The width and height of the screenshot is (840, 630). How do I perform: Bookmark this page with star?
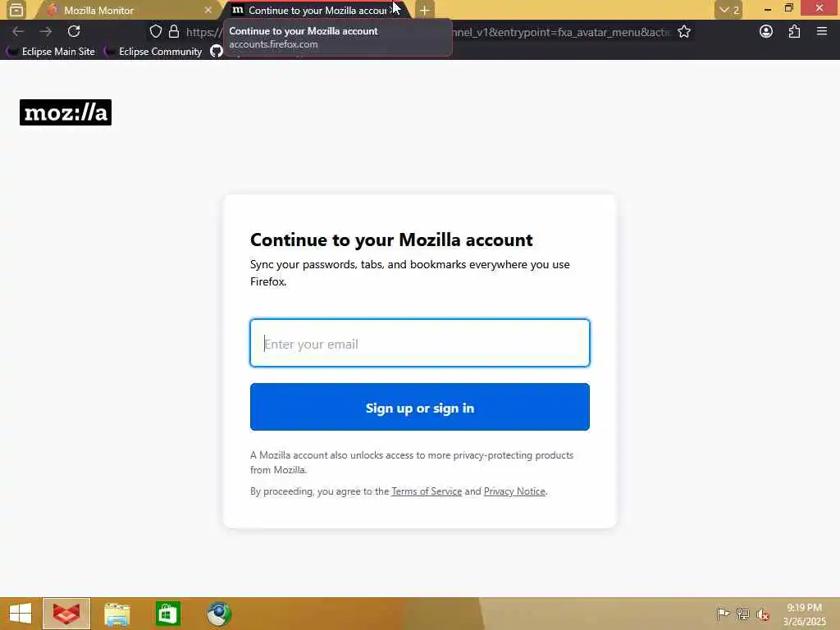pyautogui.click(x=684, y=32)
